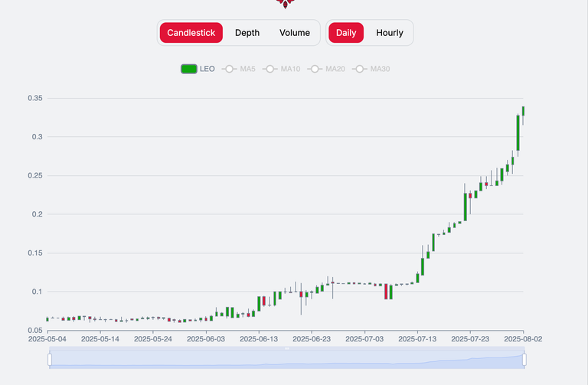Select the Daily interval tab

346,33
